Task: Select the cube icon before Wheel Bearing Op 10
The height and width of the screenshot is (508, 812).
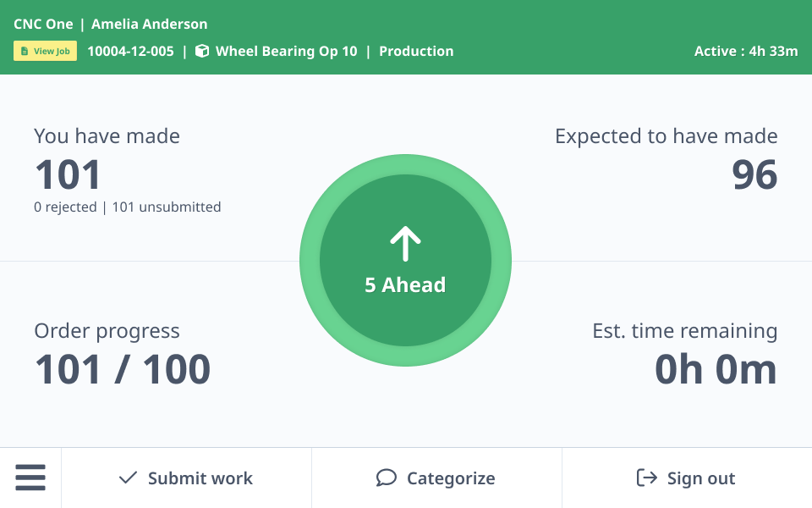Action: tap(200, 51)
